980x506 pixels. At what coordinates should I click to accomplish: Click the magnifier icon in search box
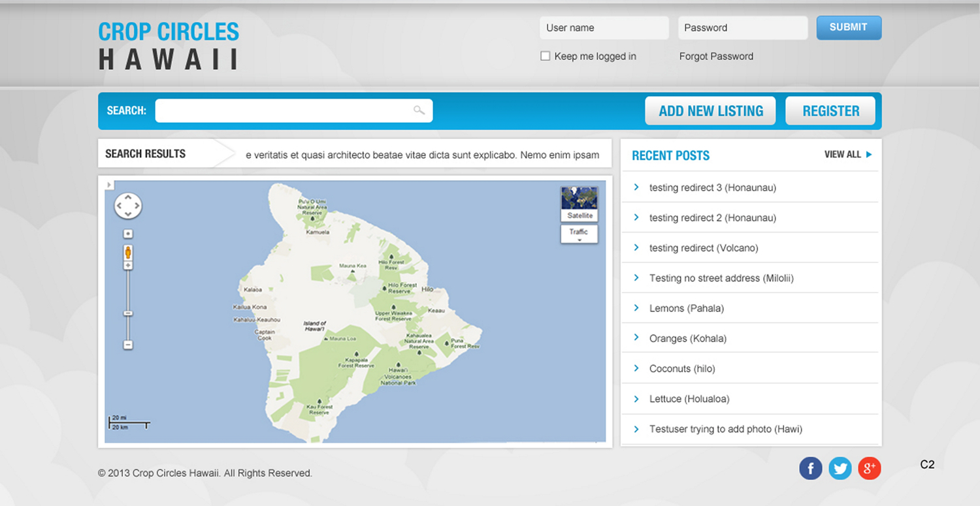tap(419, 110)
